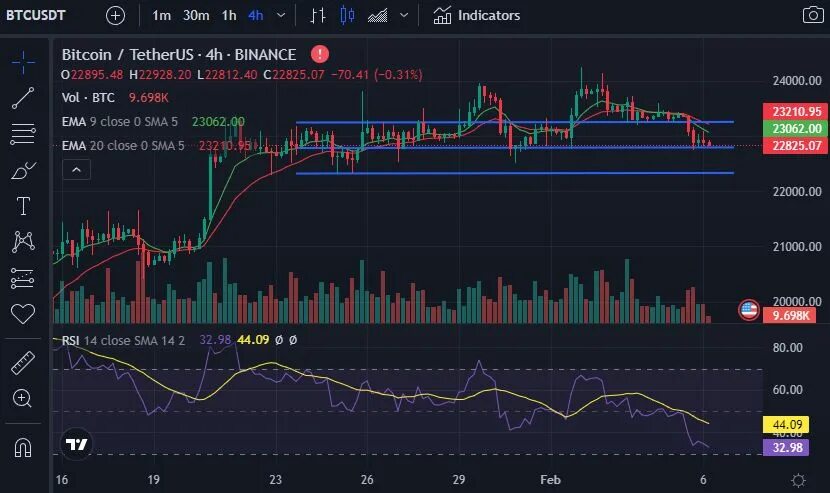This screenshot has width=830, height=493.
Task: Switch to bars chart style
Action: 317,15
